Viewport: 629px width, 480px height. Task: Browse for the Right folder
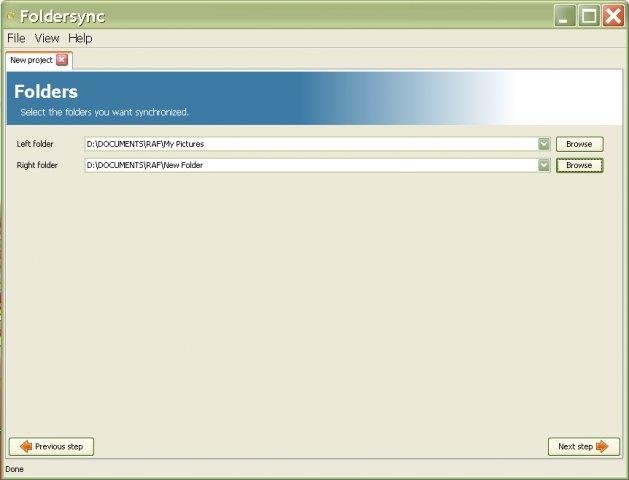coord(579,165)
